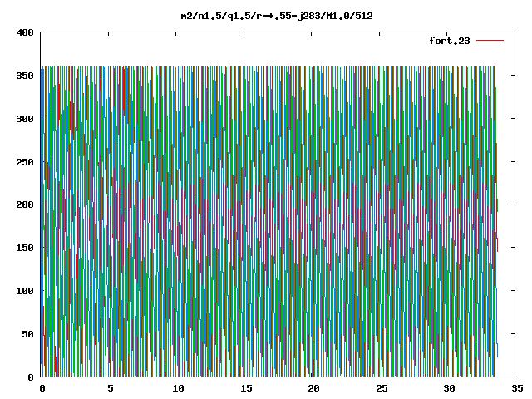532x399 pixels.
Task: Click the y-axis label 200
Action: 25,205
